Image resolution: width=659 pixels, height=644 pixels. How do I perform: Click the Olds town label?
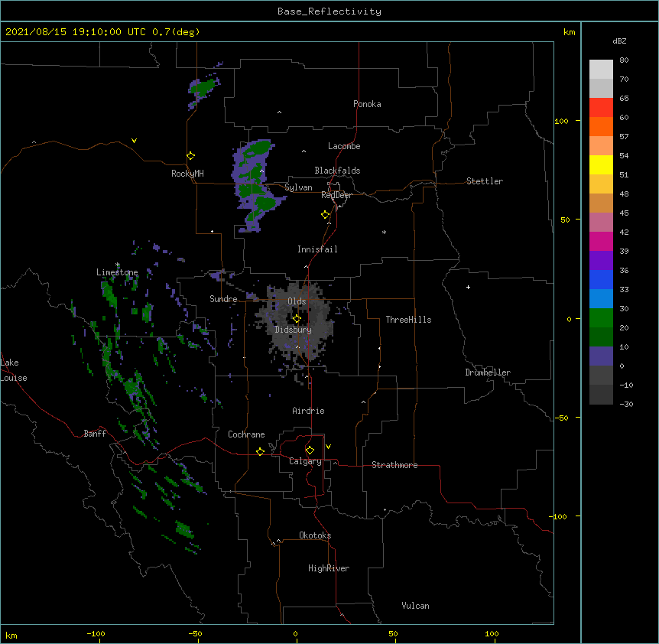[297, 301]
